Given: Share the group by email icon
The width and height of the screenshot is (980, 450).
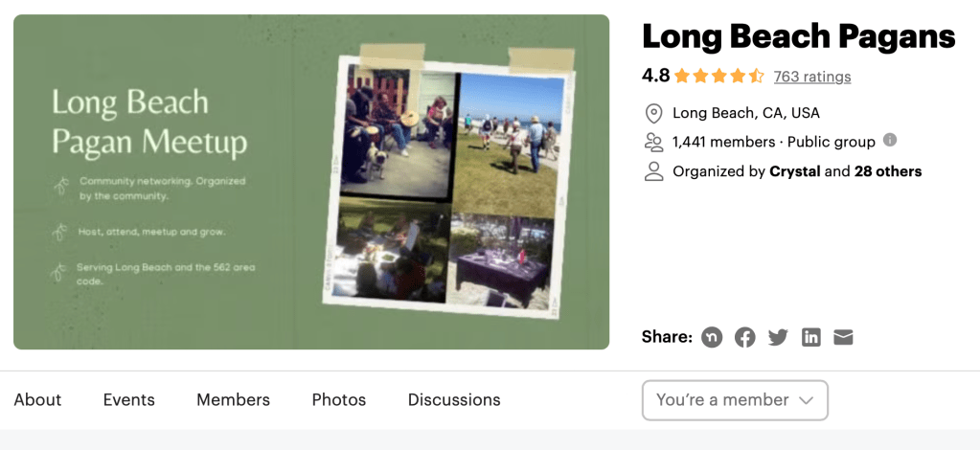Looking at the screenshot, I should tap(843, 337).
